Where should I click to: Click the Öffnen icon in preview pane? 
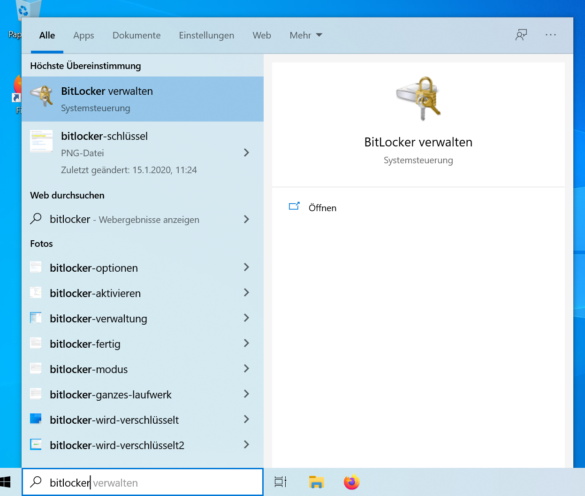pos(294,206)
